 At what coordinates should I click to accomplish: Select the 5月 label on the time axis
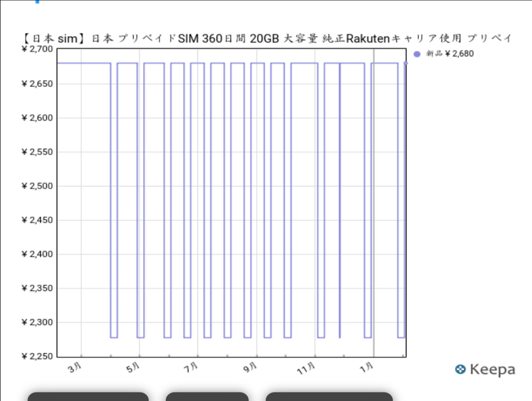(133, 368)
